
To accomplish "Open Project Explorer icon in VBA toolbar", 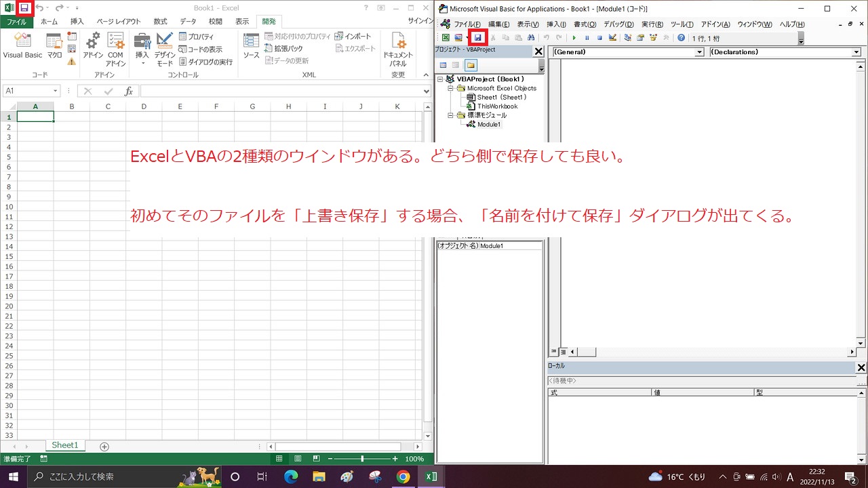I will click(628, 38).
